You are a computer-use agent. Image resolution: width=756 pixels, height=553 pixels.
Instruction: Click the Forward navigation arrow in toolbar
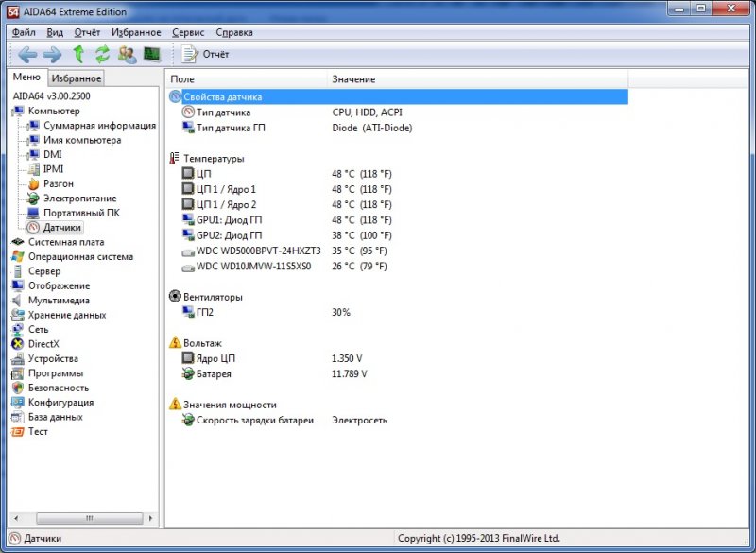(52, 54)
